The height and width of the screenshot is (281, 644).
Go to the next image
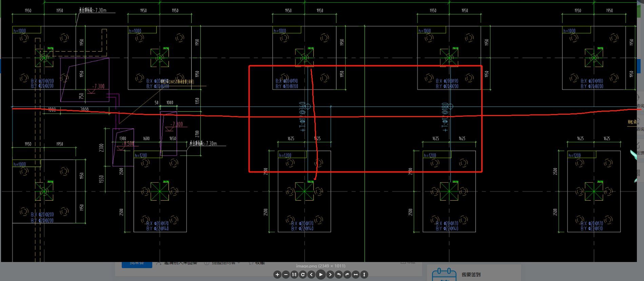[330, 275]
